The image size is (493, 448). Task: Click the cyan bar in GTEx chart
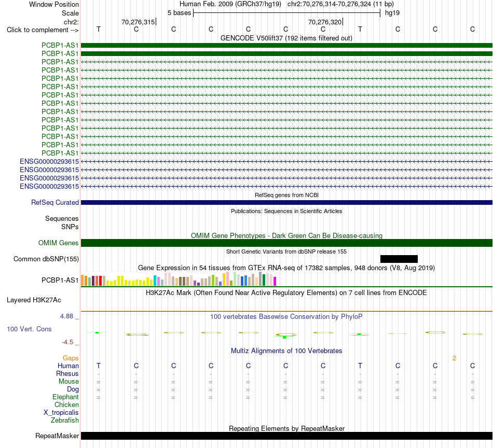pos(155,281)
